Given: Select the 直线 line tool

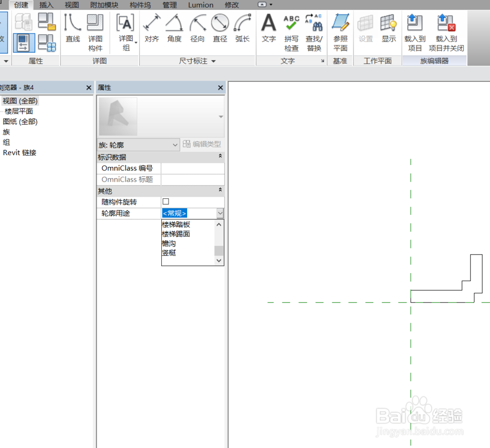Looking at the screenshot, I should 73,28.
